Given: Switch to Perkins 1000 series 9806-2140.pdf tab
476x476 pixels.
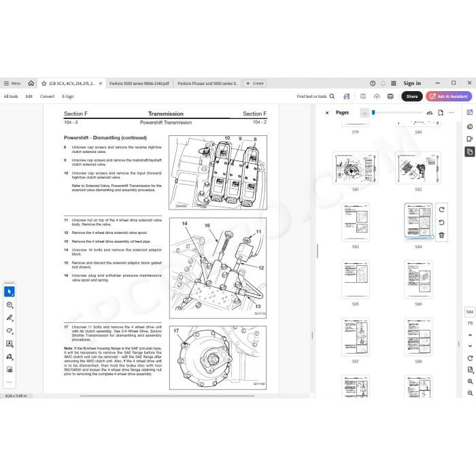Looking at the screenshot, I should (139, 83).
